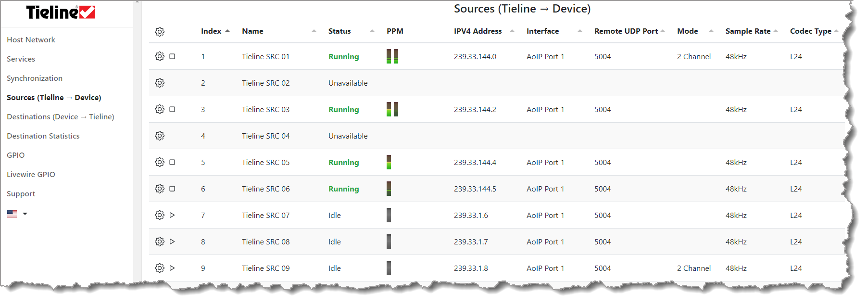Screen dimensions: 868x306
Task: Stop the running Tieline SRC 03 stream
Action: [x=172, y=109]
